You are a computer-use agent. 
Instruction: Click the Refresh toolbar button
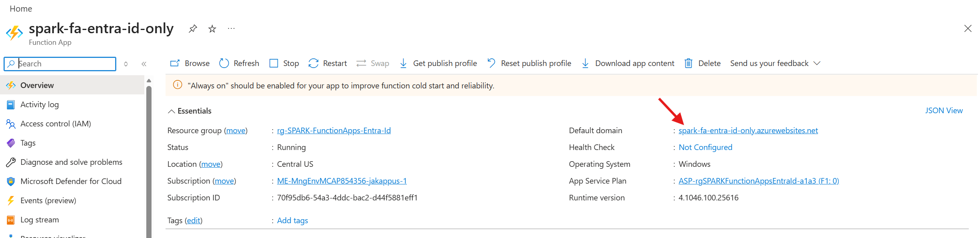coord(239,63)
